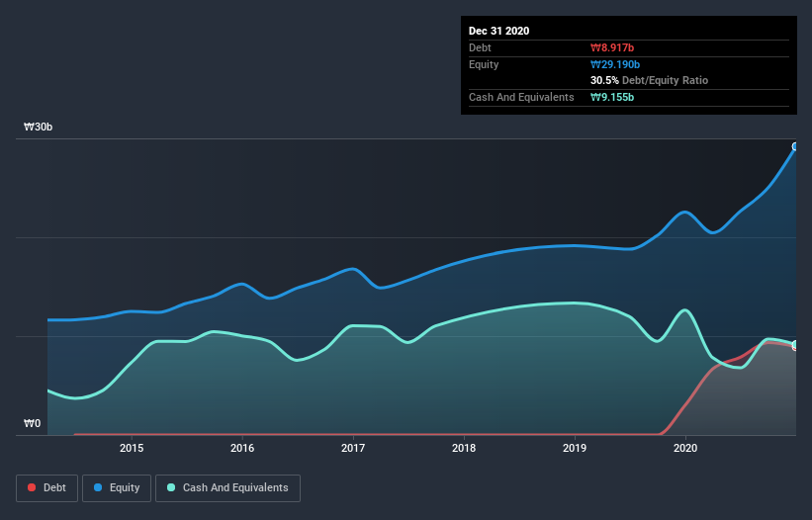Click the Cash And Equivalents end-point marker
This screenshot has height=520, width=812.
[795, 344]
